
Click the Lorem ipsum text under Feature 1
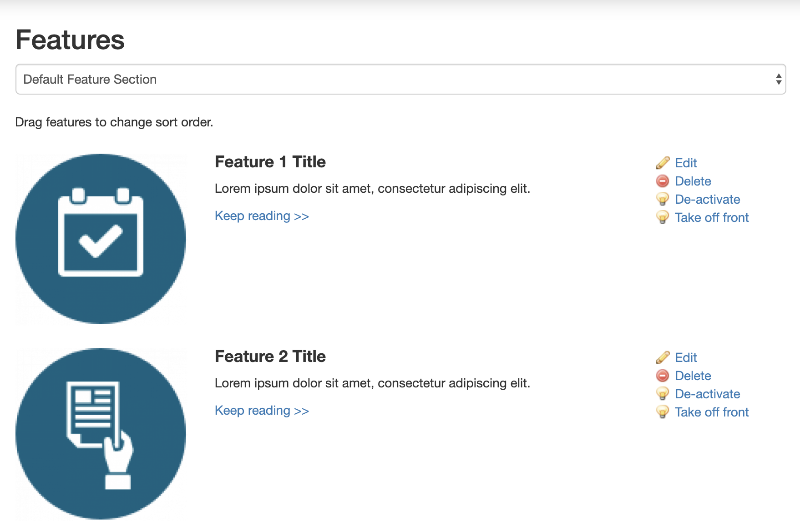(372, 189)
